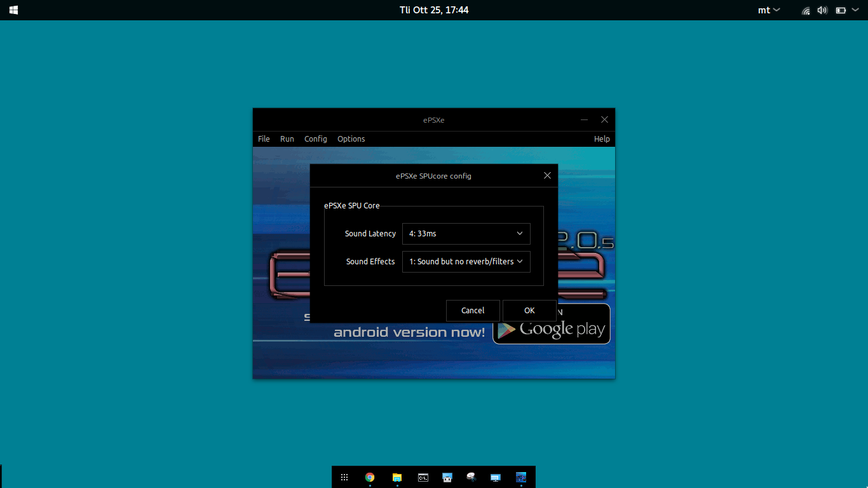Open the Sound Latency dropdown
This screenshot has height=488, width=868.
tap(466, 234)
